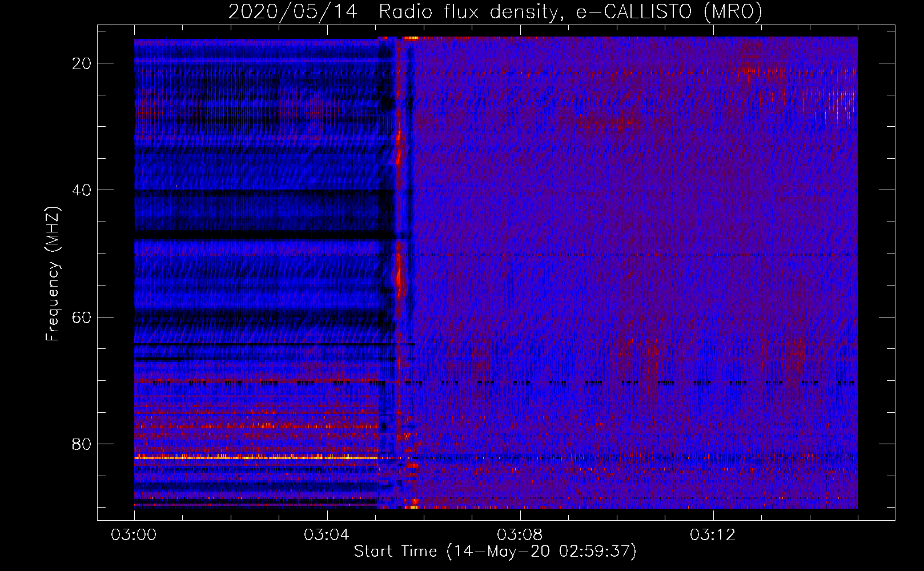Click the '03:12' time tick label
The width and height of the screenshot is (924, 571).
pyautogui.click(x=713, y=535)
